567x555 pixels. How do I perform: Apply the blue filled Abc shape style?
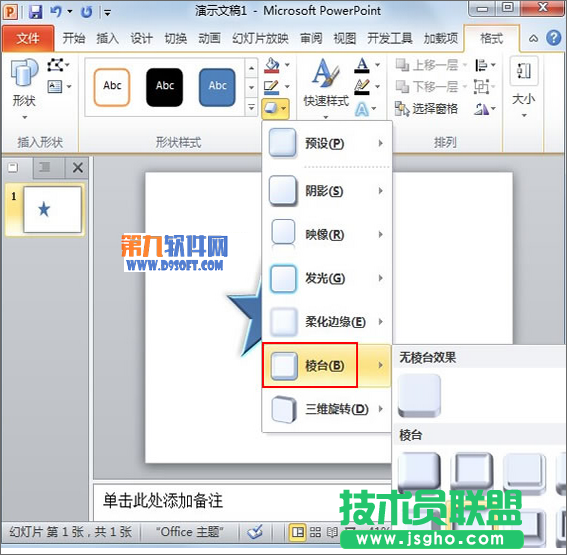[x=217, y=87]
